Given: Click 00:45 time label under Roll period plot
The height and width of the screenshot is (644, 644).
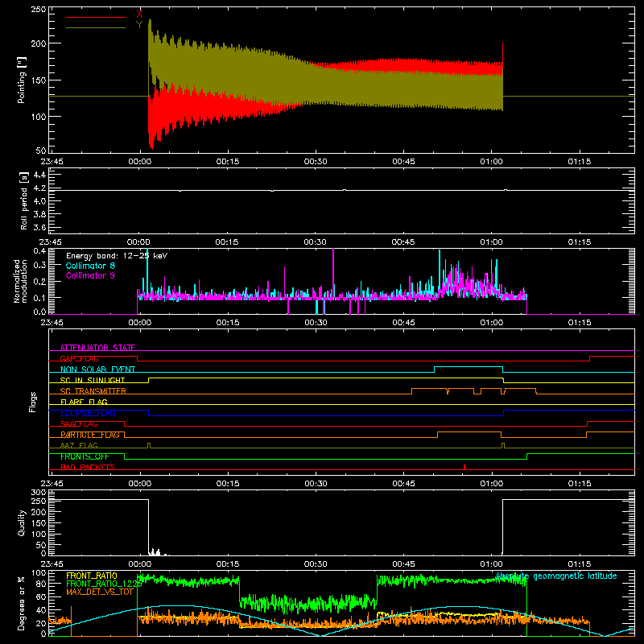Looking at the screenshot, I should pos(403,242).
